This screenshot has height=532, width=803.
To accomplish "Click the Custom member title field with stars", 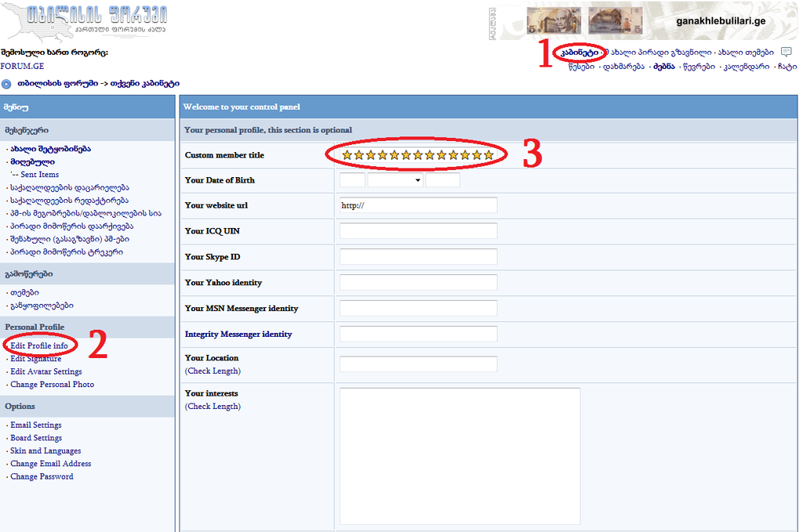I will [417, 155].
